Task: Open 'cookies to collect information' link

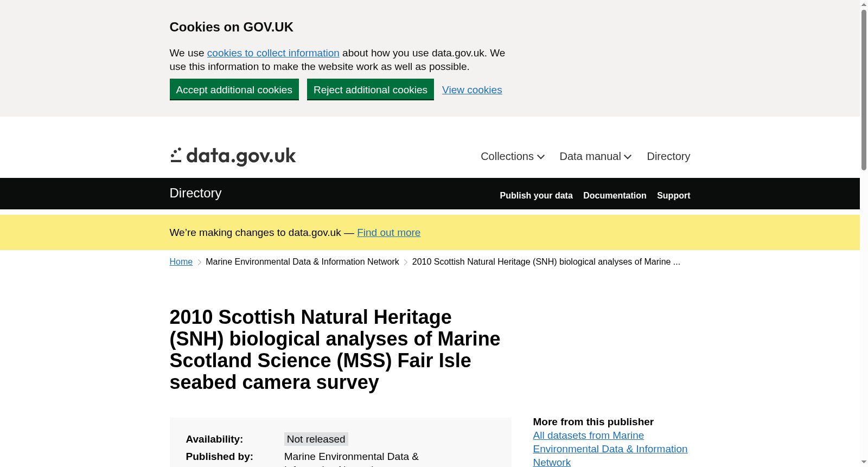Action: coord(273,53)
